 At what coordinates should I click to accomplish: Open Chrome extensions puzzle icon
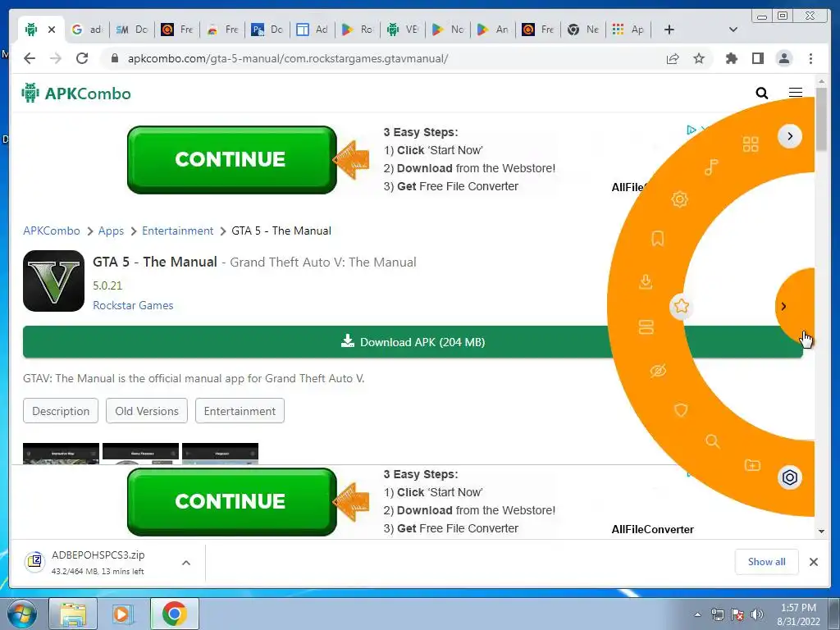click(x=731, y=58)
